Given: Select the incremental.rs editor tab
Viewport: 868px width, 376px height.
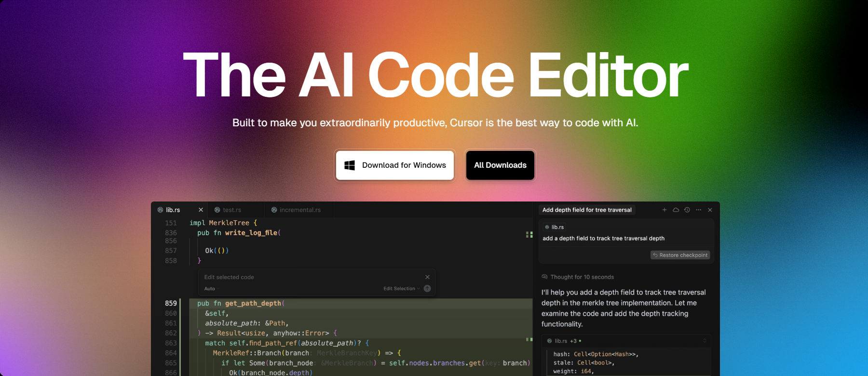Looking at the screenshot, I should pos(299,210).
